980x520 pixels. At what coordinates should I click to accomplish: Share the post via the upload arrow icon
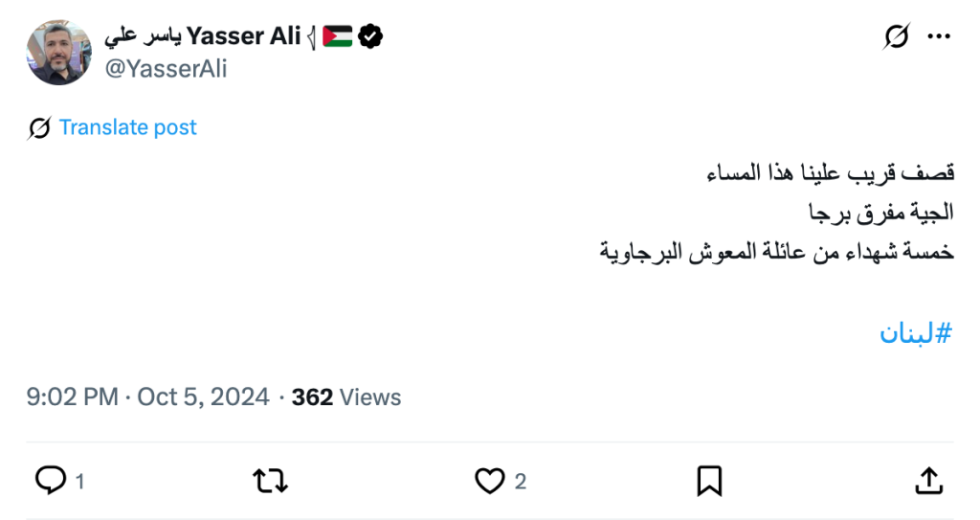point(928,480)
